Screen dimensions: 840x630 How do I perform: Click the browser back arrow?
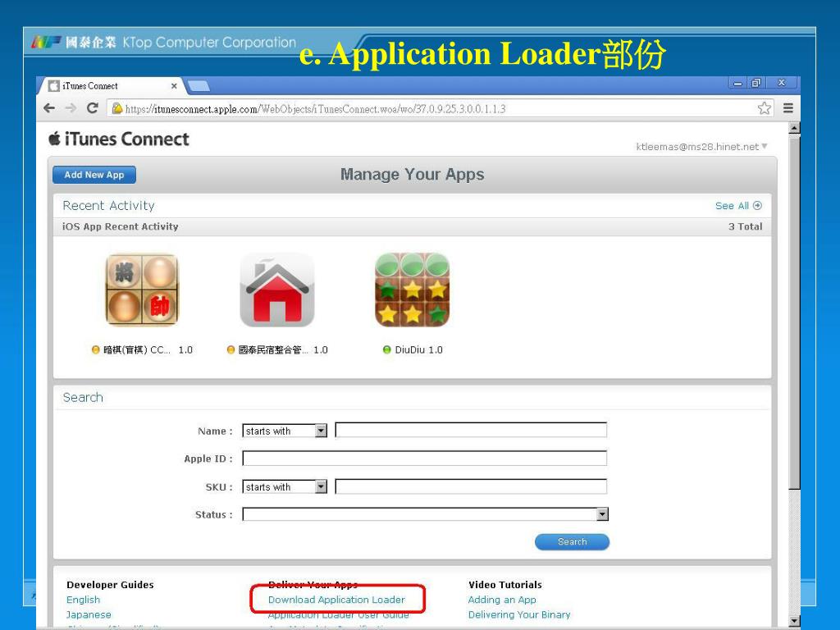tap(49, 108)
